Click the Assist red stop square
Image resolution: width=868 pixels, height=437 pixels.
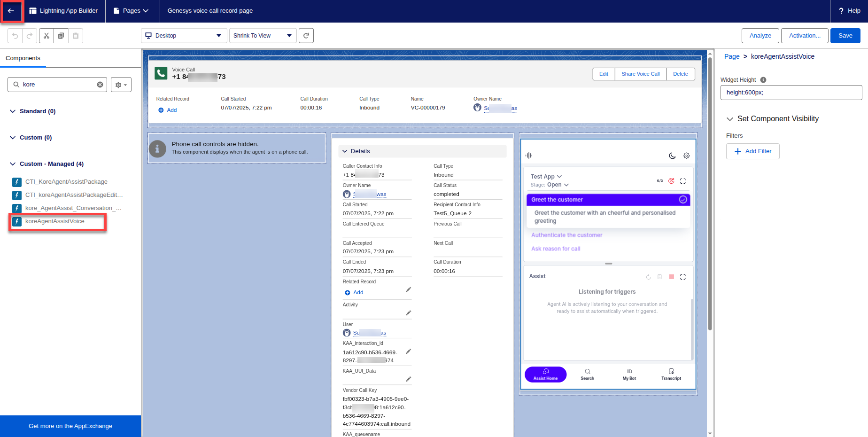pos(672,277)
